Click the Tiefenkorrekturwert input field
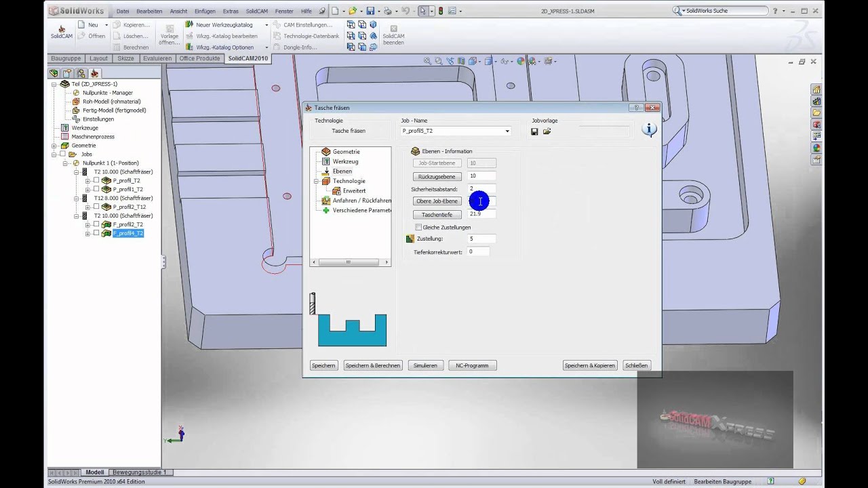Viewport: 868px width, 488px height. 479,251
